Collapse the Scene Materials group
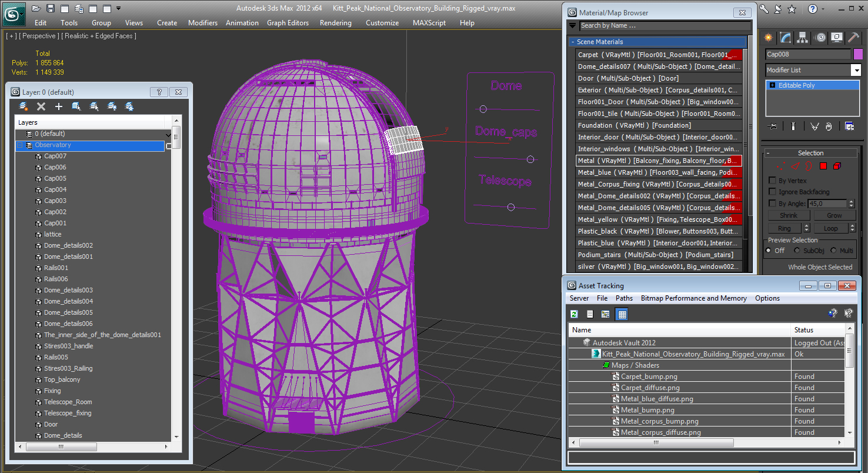 572,42
